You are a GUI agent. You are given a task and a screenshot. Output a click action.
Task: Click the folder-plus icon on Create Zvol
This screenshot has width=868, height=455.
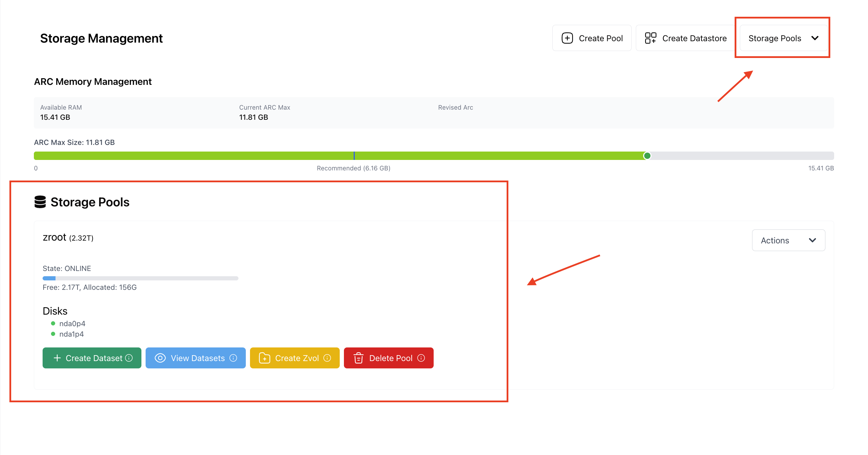click(264, 358)
